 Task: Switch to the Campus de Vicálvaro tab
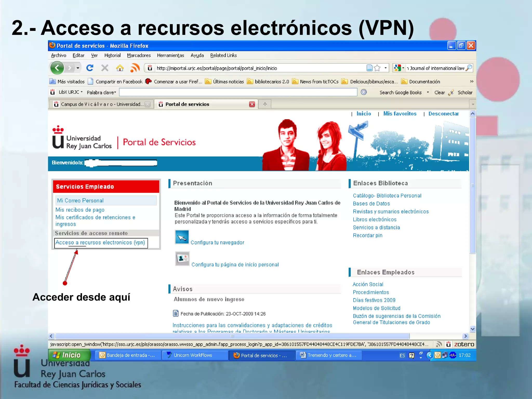(101, 104)
